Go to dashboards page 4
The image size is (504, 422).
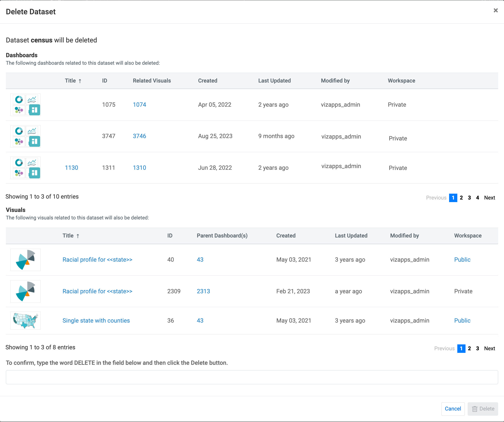point(477,198)
